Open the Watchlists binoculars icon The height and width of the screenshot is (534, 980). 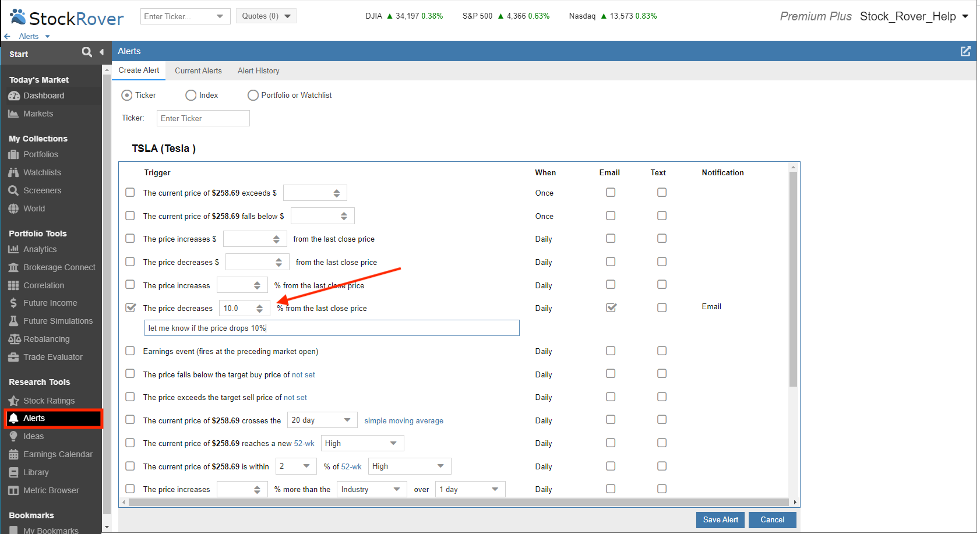tap(13, 172)
